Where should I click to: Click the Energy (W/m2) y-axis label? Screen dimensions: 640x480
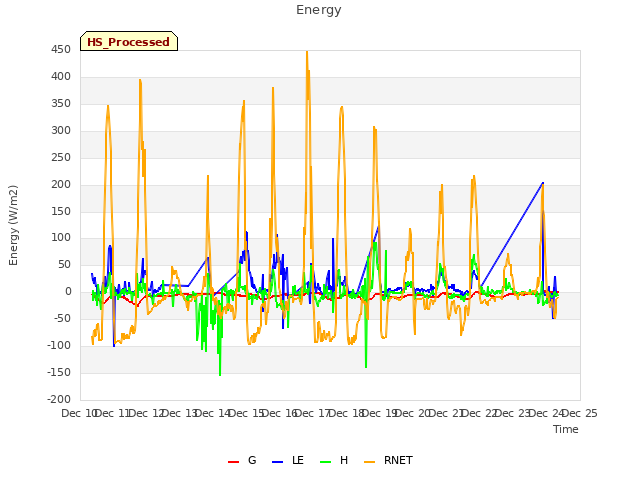tap(13, 225)
